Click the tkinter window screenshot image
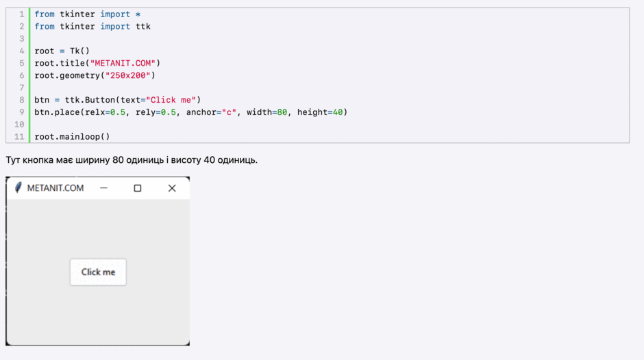 tap(98, 261)
